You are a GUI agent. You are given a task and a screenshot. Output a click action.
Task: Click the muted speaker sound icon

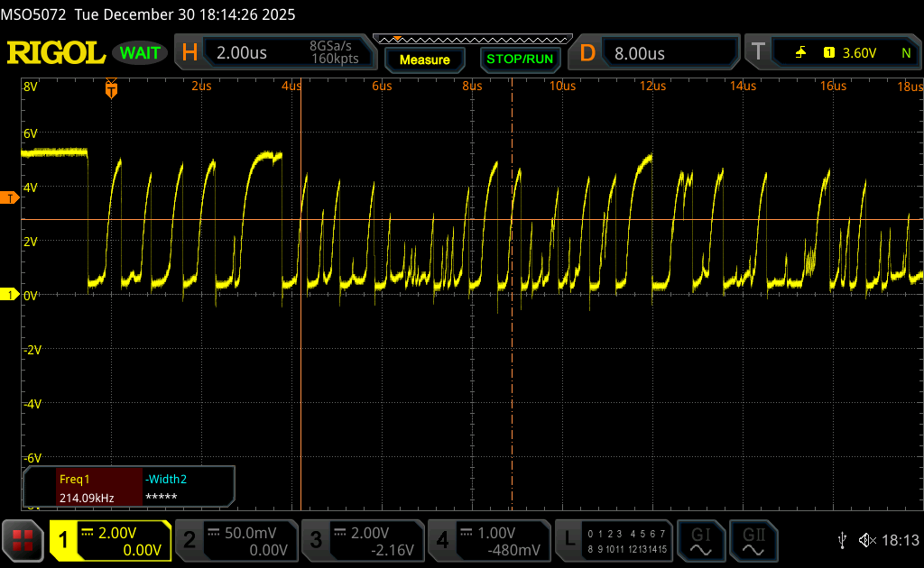867,540
